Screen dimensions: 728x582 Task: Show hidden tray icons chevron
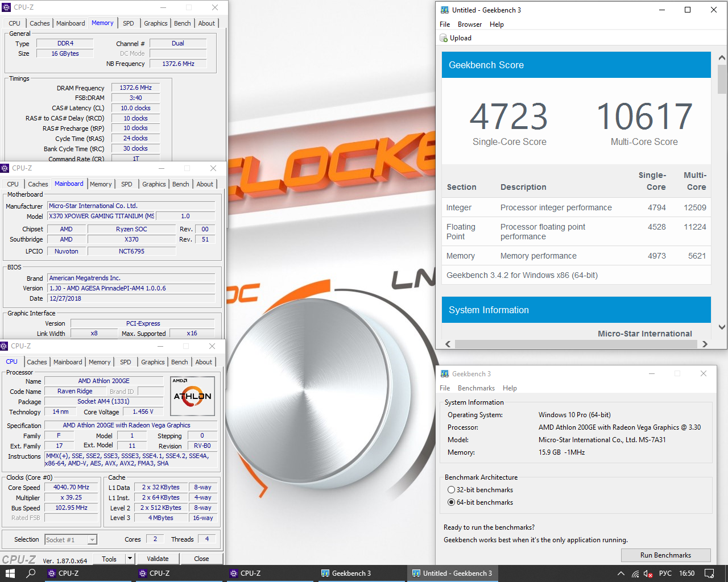pos(621,573)
